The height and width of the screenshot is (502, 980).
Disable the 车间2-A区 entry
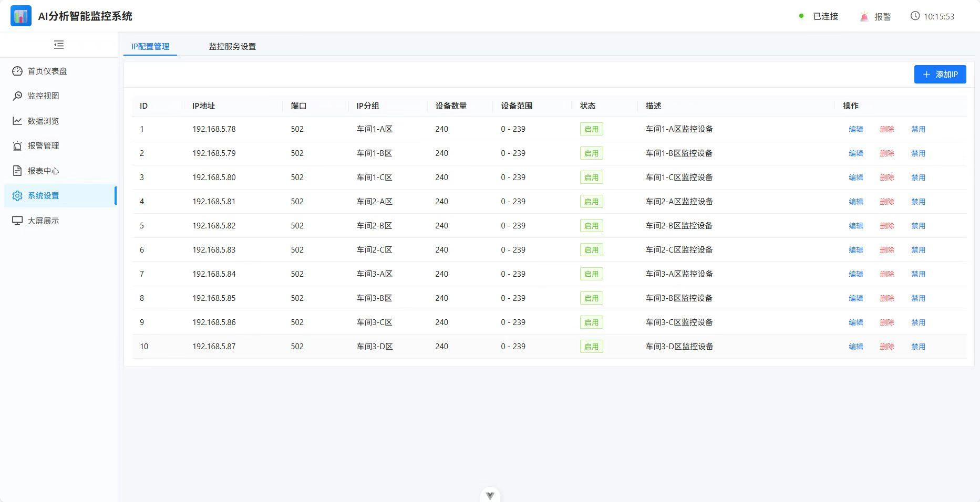click(918, 202)
